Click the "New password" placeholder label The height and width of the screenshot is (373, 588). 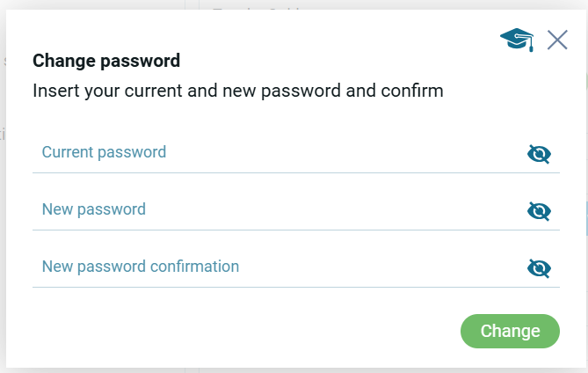pyautogui.click(x=94, y=209)
